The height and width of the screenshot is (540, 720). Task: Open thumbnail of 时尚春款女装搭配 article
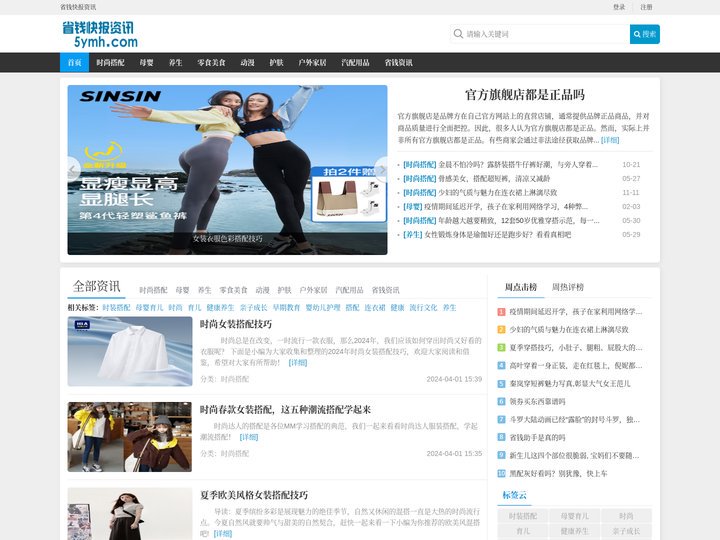(x=130, y=437)
